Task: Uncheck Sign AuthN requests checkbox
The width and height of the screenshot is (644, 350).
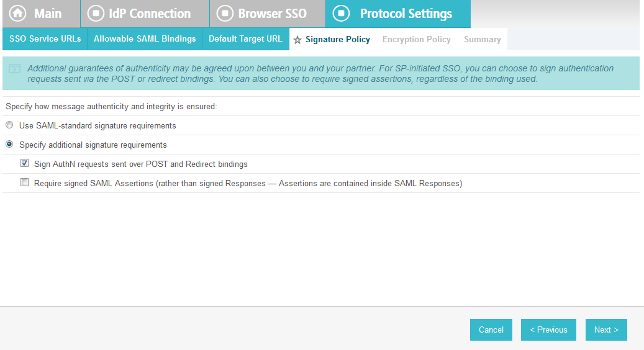Action: pos(25,163)
